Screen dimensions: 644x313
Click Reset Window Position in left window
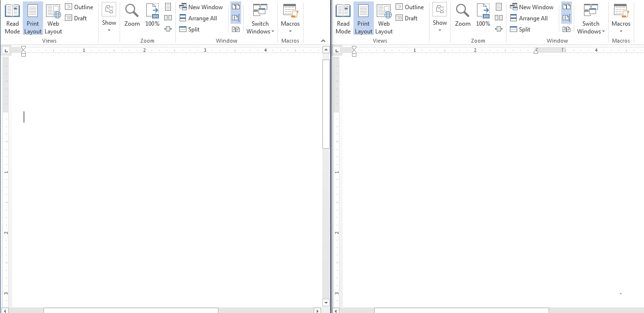tap(236, 29)
